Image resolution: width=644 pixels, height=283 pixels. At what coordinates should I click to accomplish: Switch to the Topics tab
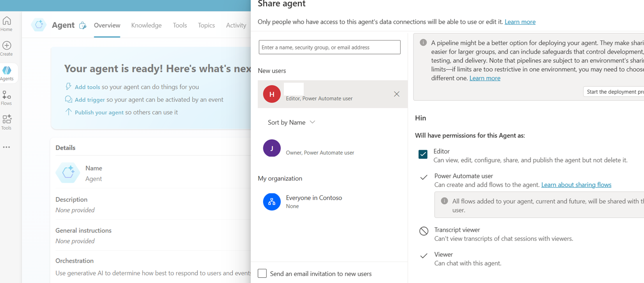(x=206, y=25)
